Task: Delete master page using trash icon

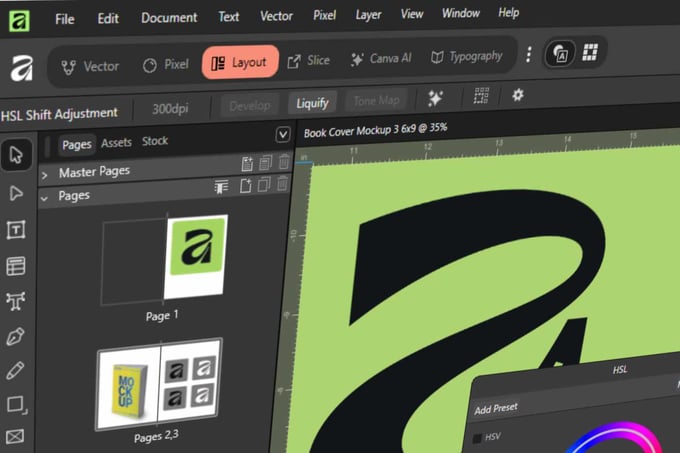Action: [x=284, y=161]
